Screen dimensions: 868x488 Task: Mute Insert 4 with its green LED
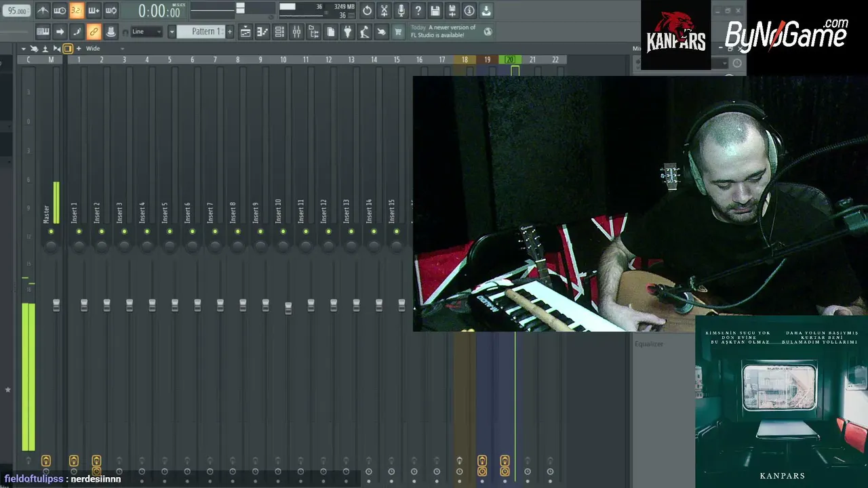146,232
